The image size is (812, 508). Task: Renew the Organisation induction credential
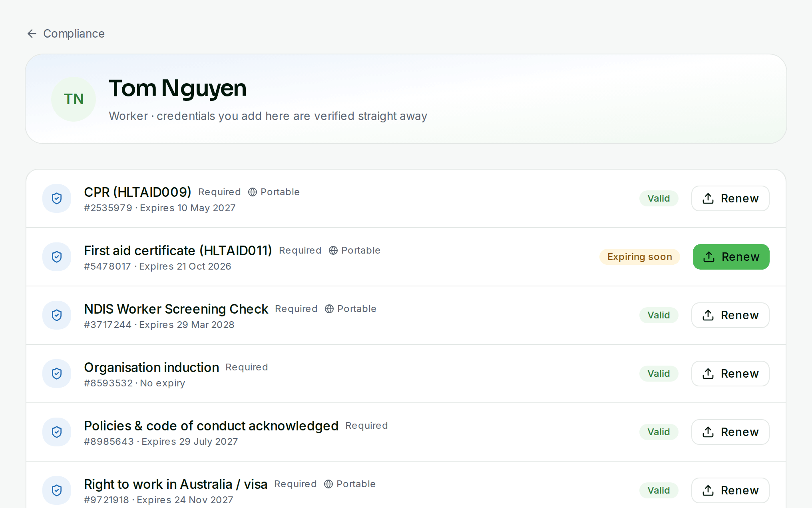tap(730, 374)
